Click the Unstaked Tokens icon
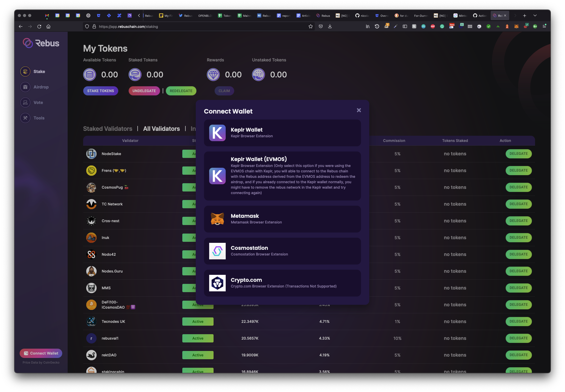This screenshot has width=565, height=392. coord(258,75)
